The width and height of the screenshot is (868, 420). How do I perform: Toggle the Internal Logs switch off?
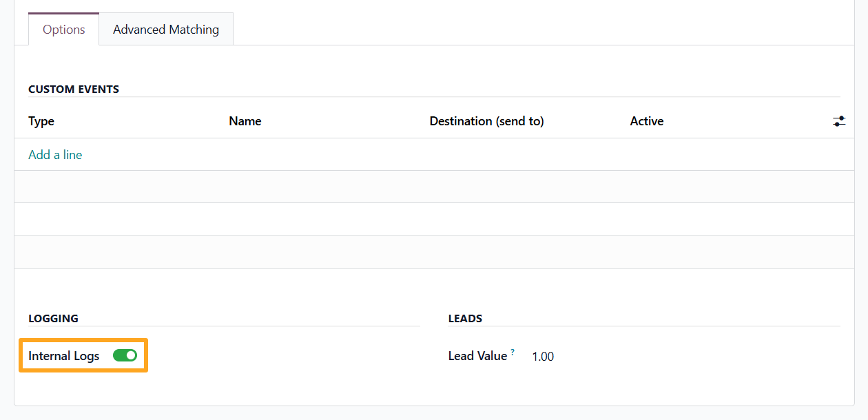(x=125, y=355)
